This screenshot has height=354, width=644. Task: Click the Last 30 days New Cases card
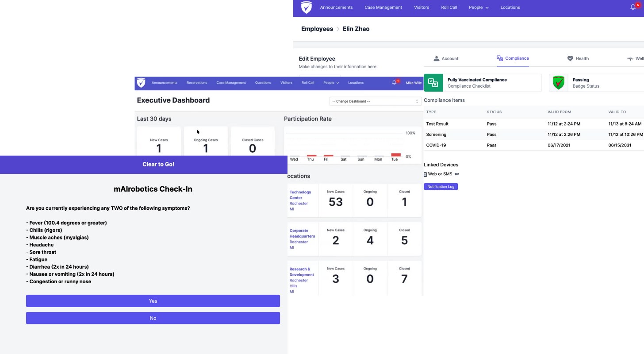click(x=159, y=142)
